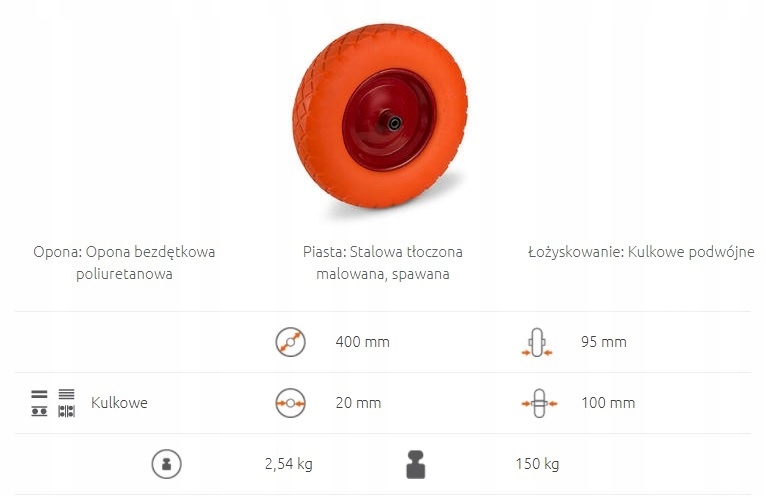Click the Łożyskowanie kulkowe podwójne text

[641, 252]
